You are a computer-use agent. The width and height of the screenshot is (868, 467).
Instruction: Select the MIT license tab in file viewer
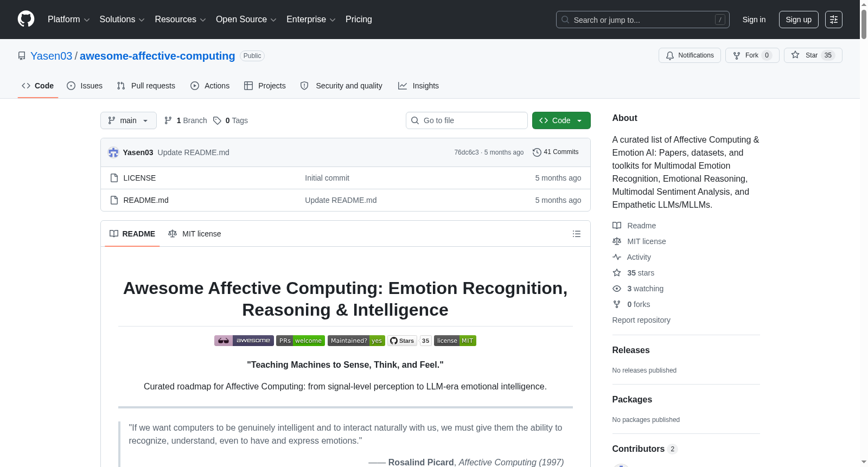pos(195,234)
